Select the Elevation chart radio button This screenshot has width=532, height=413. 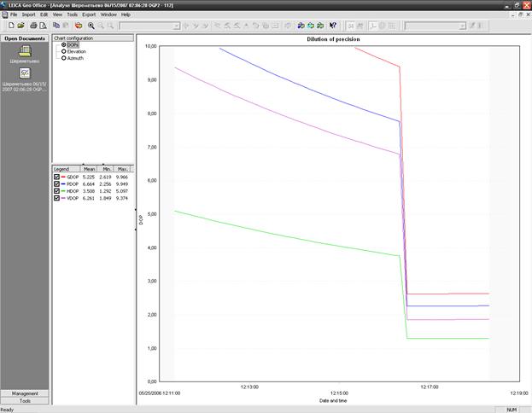[x=64, y=51]
